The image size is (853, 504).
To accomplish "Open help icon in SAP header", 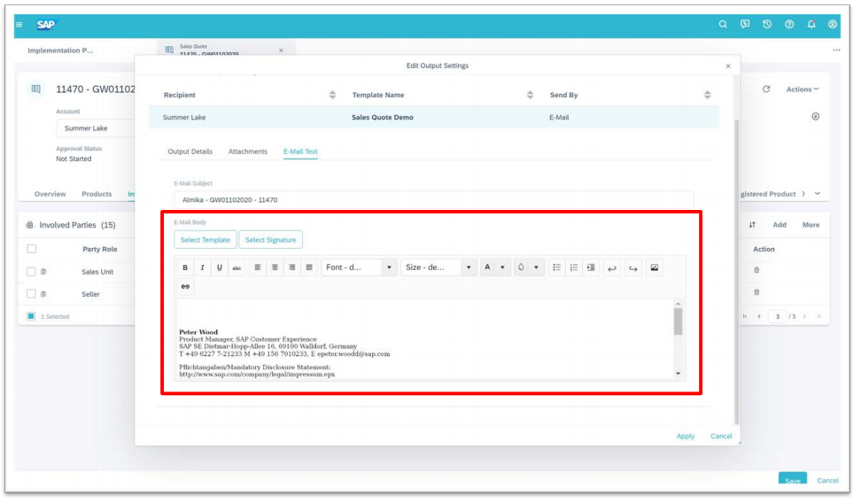I will click(789, 25).
